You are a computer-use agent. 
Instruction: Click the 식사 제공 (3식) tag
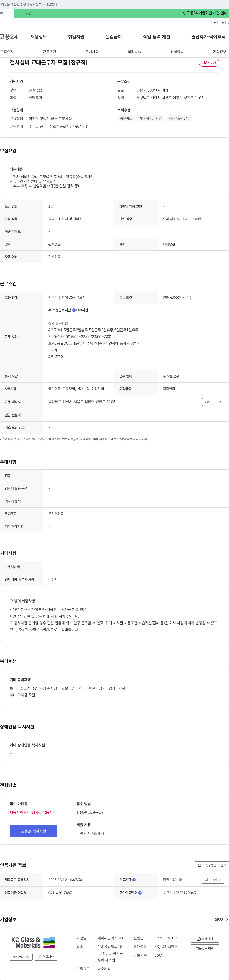click(x=179, y=118)
